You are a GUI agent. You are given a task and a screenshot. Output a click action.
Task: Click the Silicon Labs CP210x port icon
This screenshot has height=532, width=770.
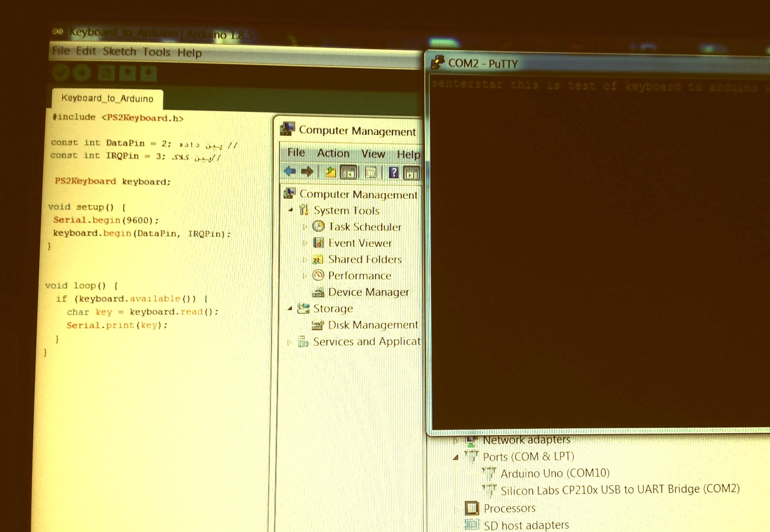[489, 490]
